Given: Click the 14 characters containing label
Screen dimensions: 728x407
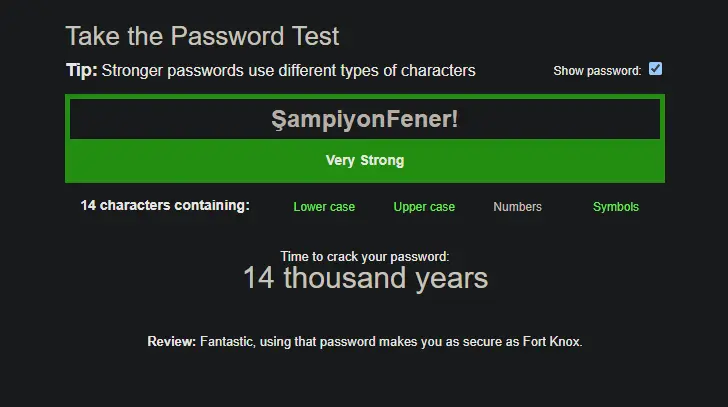Looking at the screenshot, I should (x=165, y=205).
